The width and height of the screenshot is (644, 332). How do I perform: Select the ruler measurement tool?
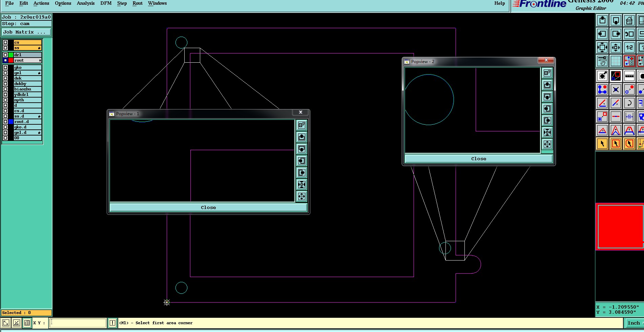(629, 76)
